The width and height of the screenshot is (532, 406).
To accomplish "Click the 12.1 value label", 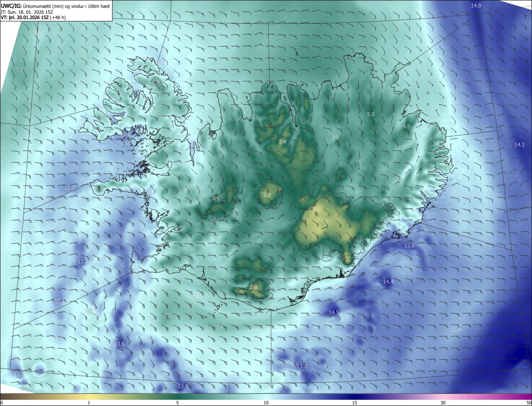I will (x=59, y=301).
